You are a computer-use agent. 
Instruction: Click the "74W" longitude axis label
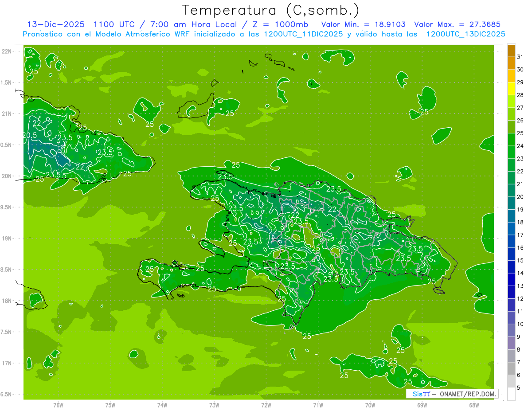(x=162, y=405)
